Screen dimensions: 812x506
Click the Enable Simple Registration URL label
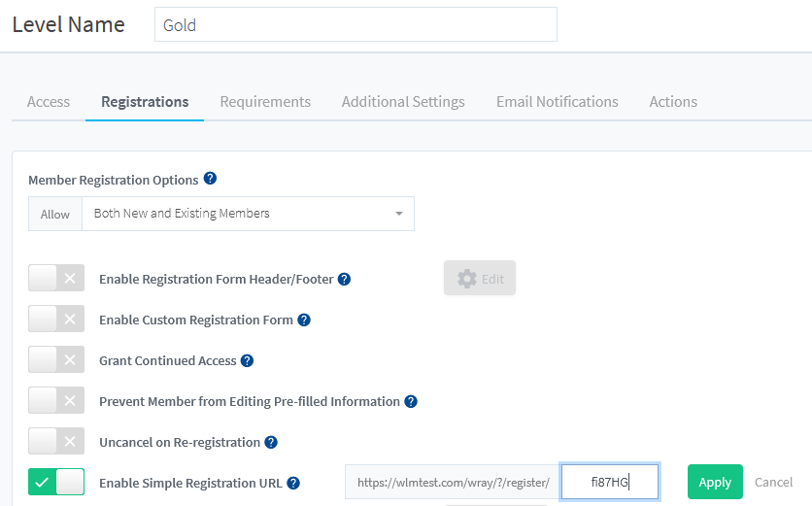pyautogui.click(x=190, y=484)
